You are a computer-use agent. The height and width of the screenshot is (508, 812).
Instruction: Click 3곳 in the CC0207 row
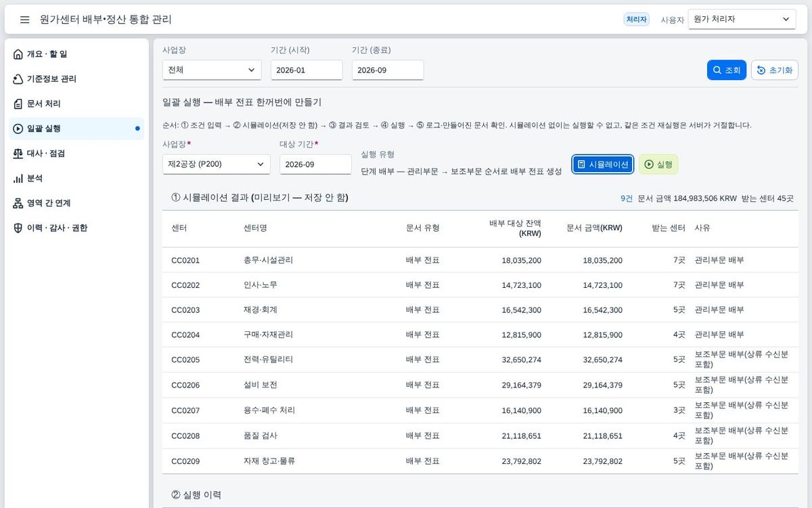[x=679, y=410]
